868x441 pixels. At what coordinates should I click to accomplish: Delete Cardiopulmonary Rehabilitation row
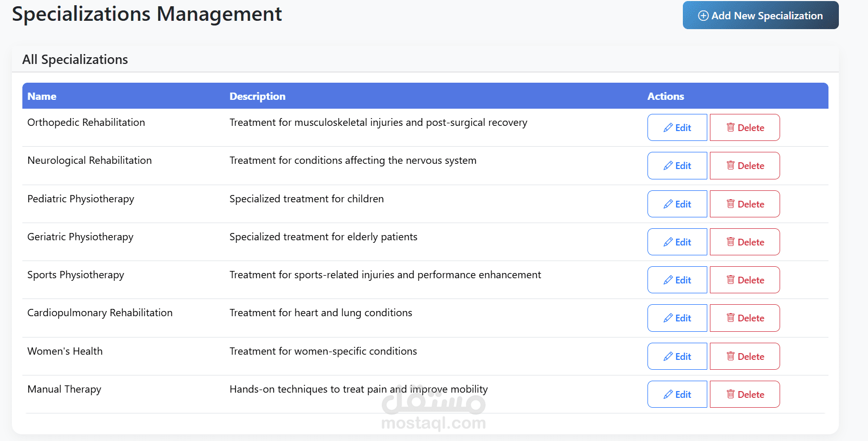745,318
